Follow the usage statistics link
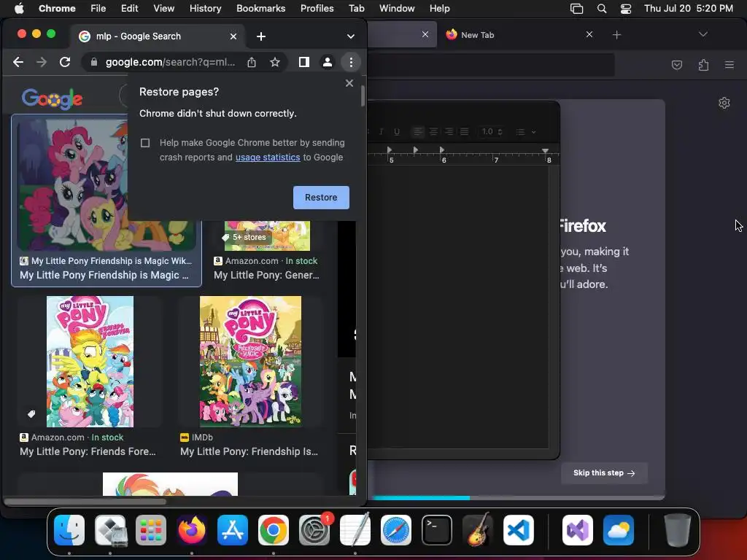 pyautogui.click(x=268, y=157)
